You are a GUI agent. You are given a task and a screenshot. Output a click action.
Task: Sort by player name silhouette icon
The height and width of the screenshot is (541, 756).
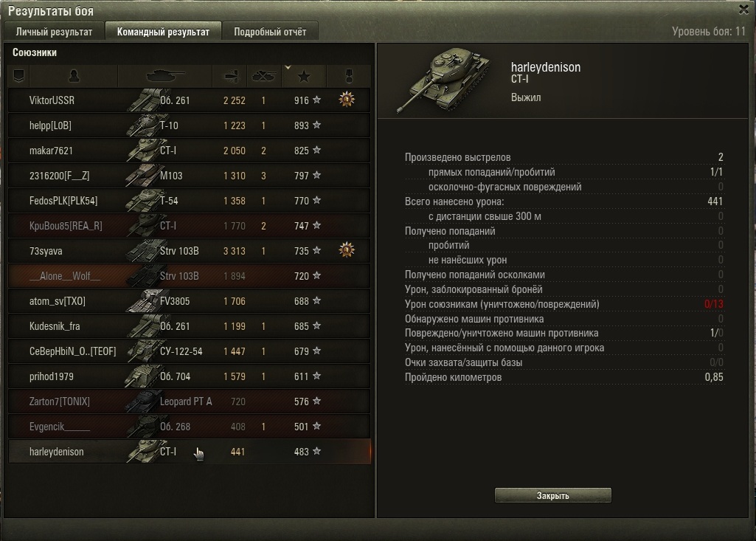(73, 76)
